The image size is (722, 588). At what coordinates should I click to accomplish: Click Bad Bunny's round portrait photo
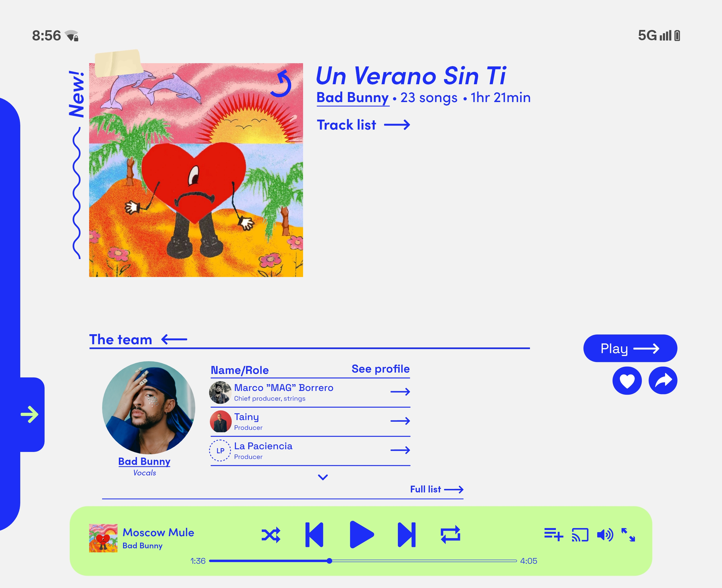click(x=148, y=408)
